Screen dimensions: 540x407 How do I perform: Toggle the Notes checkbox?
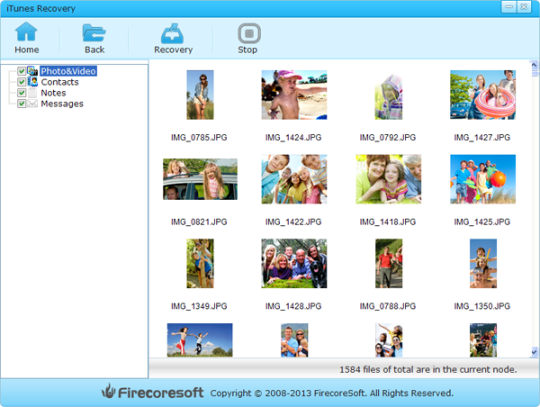pos(21,93)
